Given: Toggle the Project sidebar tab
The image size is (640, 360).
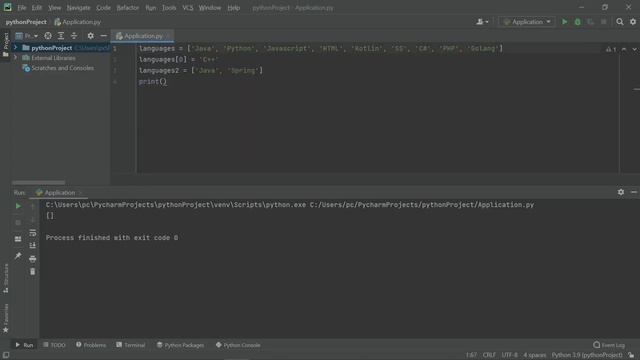Looking at the screenshot, I should coord(5,44).
